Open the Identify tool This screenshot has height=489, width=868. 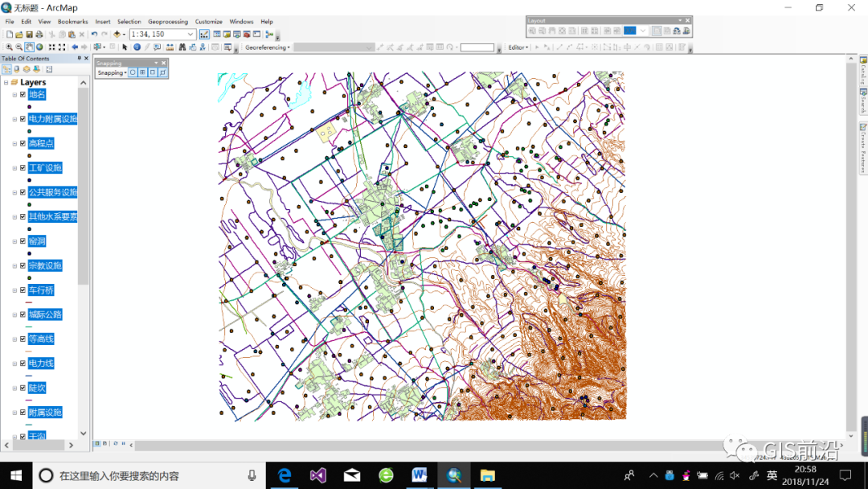coord(137,47)
